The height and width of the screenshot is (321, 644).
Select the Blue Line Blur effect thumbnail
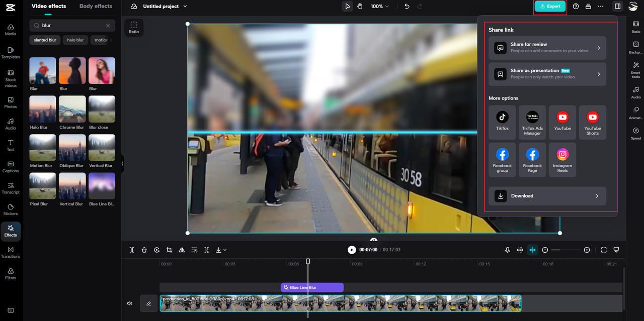[x=102, y=186]
